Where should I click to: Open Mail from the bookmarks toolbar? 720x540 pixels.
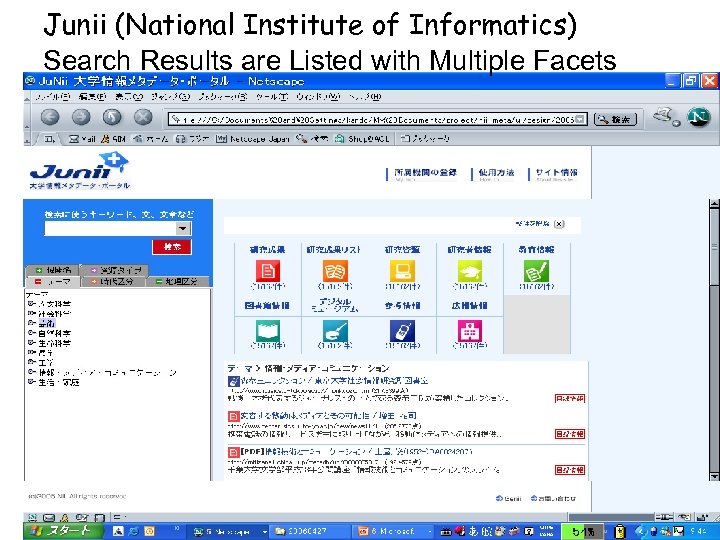point(82,139)
